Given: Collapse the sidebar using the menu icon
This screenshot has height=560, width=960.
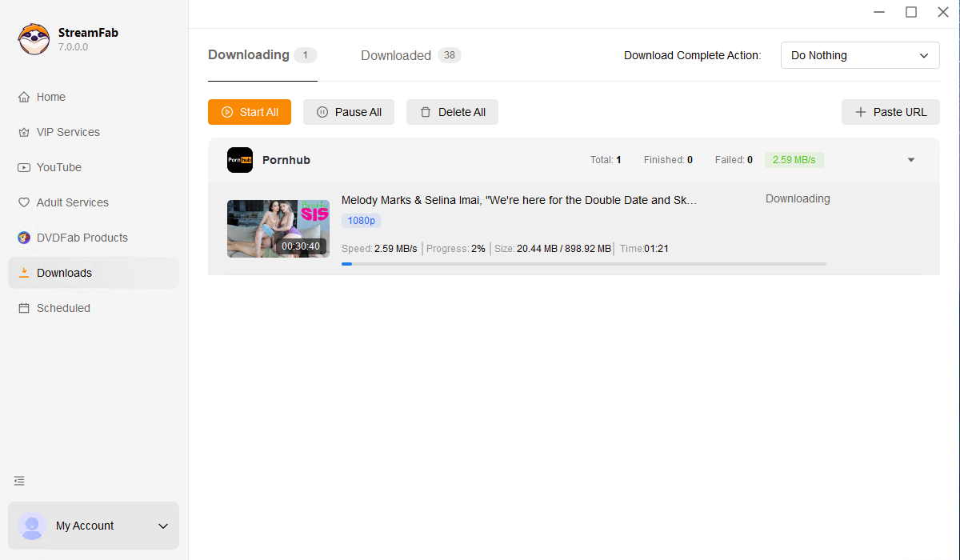Looking at the screenshot, I should click(19, 481).
